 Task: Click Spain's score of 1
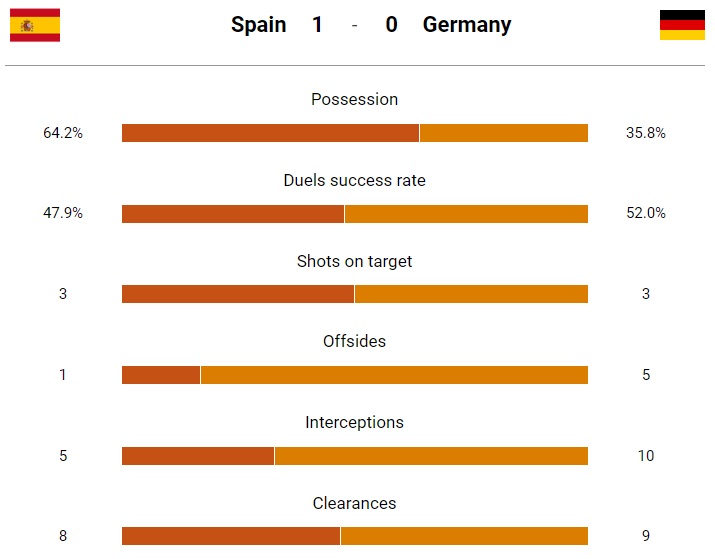coord(317,25)
